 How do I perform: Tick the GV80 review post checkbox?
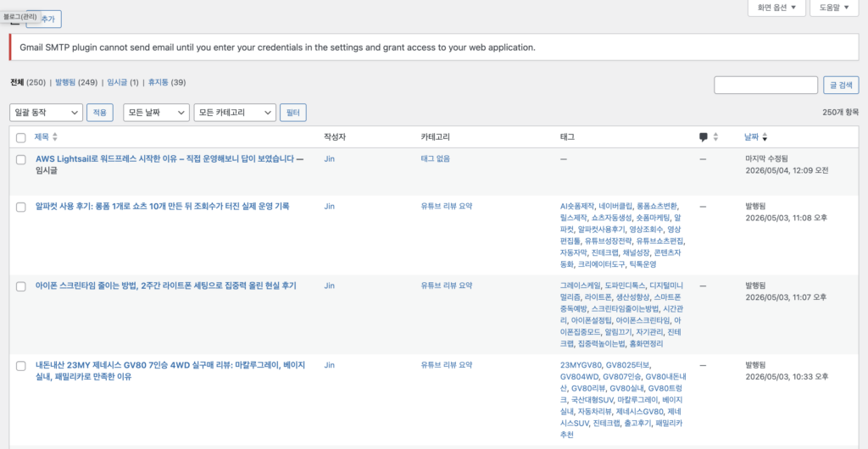click(x=21, y=365)
